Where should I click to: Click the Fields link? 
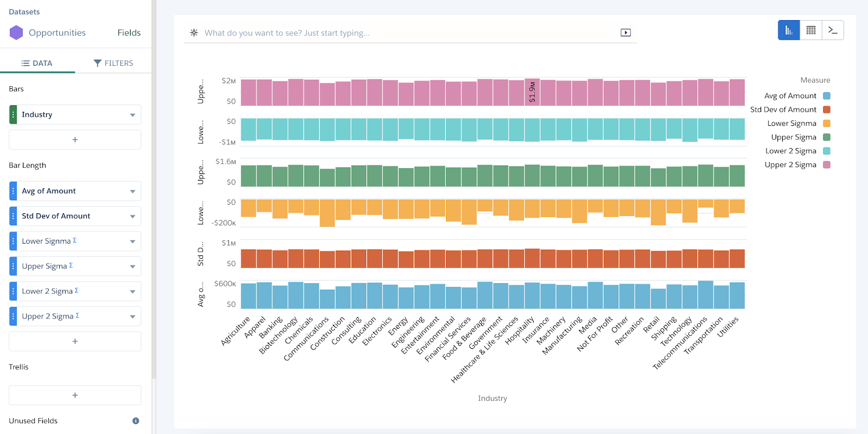click(x=129, y=33)
